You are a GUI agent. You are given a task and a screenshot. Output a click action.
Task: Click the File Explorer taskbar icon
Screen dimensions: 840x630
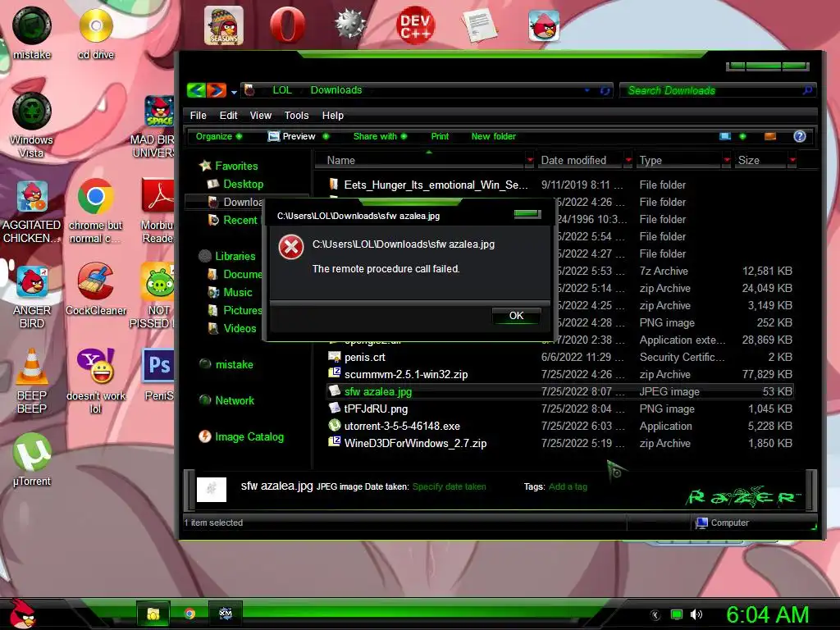(153, 614)
